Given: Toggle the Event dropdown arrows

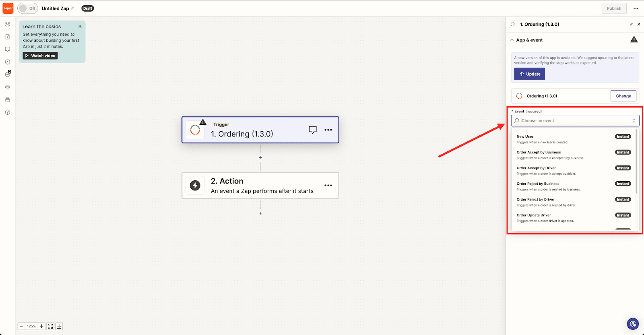Looking at the screenshot, I should 634,120.
